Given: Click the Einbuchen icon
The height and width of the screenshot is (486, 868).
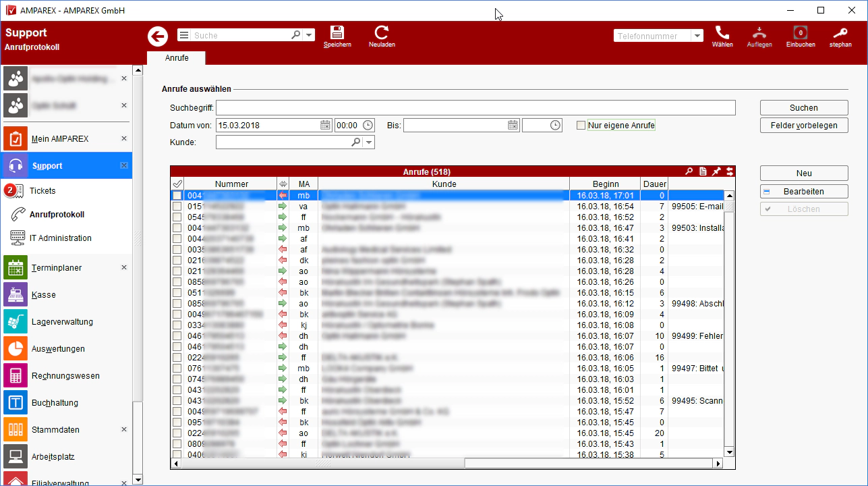Looking at the screenshot, I should (801, 32).
